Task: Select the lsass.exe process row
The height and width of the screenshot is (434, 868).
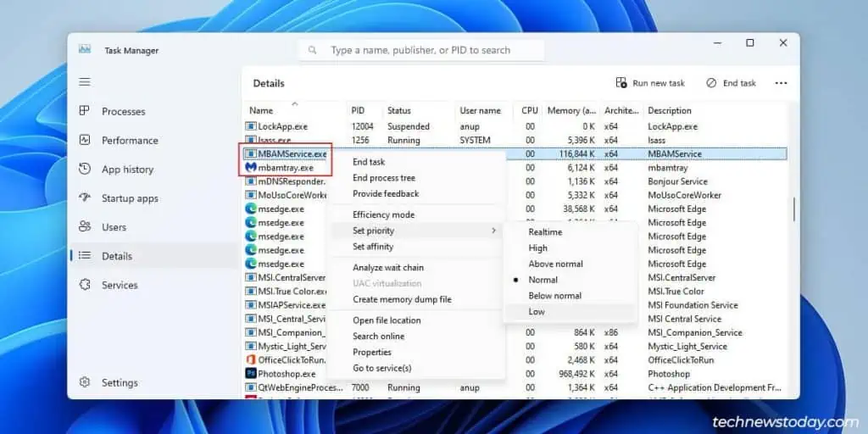Action: point(515,140)
